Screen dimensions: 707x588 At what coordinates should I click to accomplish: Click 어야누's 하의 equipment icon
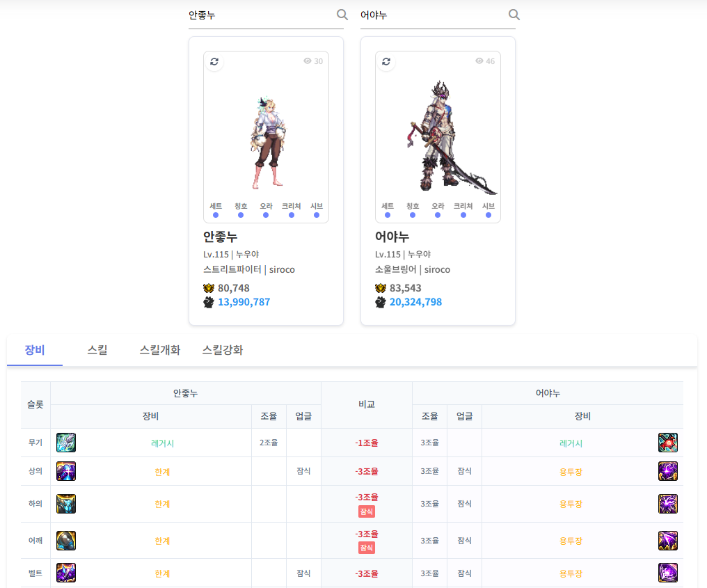[x=667, y=504]
